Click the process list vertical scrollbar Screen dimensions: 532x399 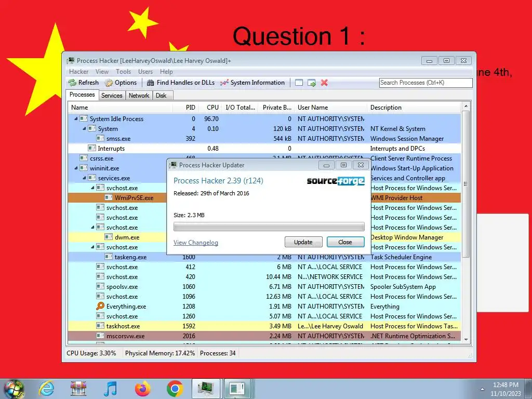[x=466, y=183]
